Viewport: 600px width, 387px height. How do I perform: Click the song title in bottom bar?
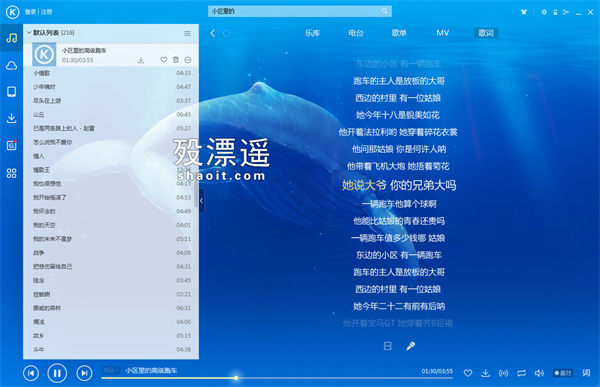click(x=151, y=371)
